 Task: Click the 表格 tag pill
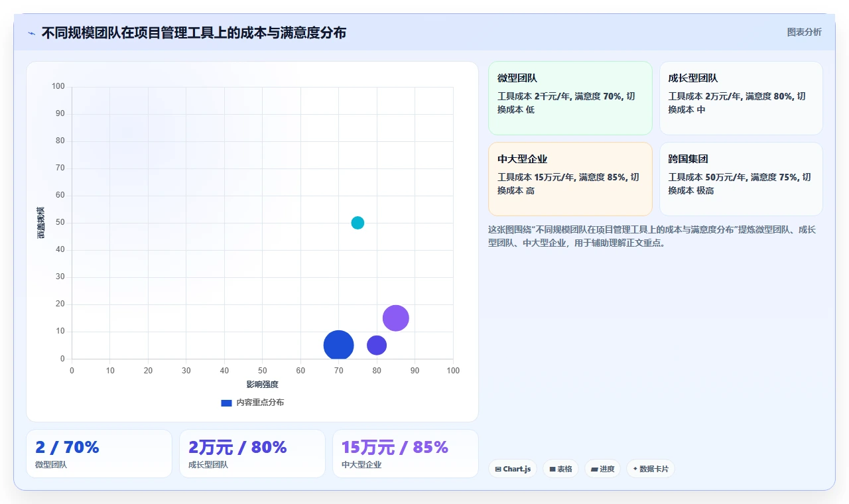[560, 469]
